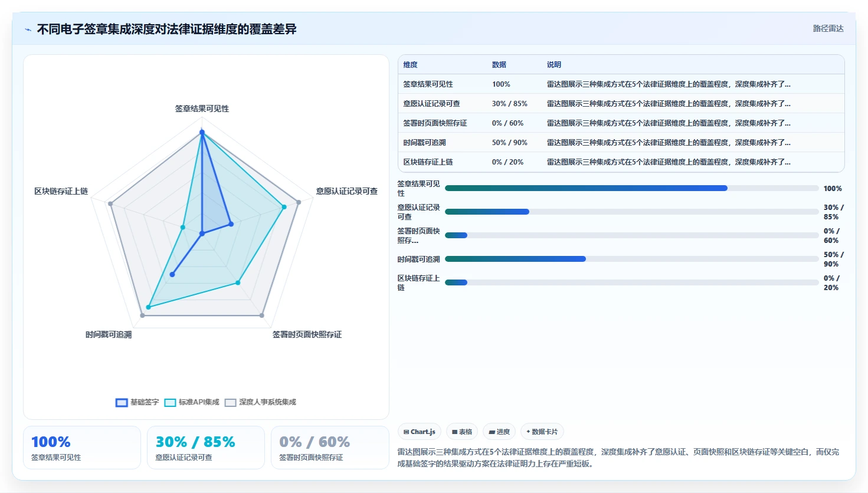Image resolution: width=868 pixels, height=493 pixels.
Task: Click the Chart.js tag chip
Action: point(420,432)
